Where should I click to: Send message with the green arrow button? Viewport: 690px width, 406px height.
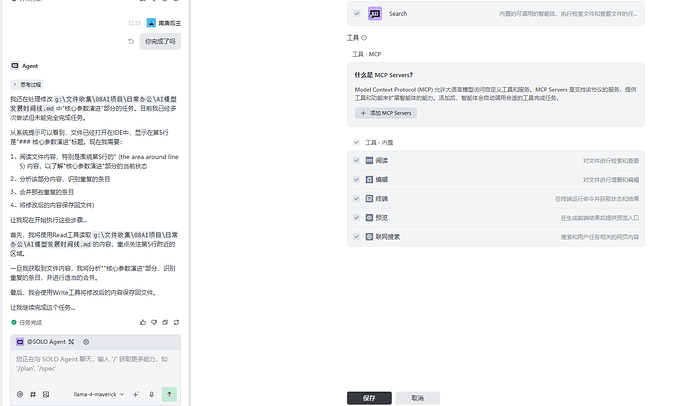[169, 394]
